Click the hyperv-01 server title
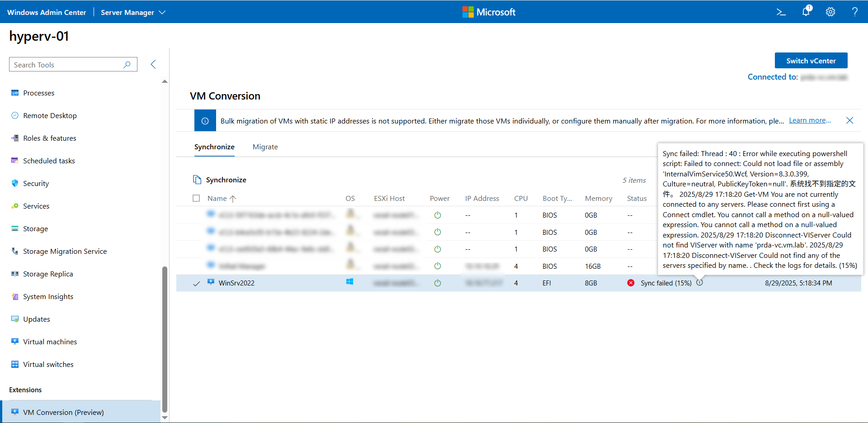Screen dimensions: 868x423 (x=39, y=36)
